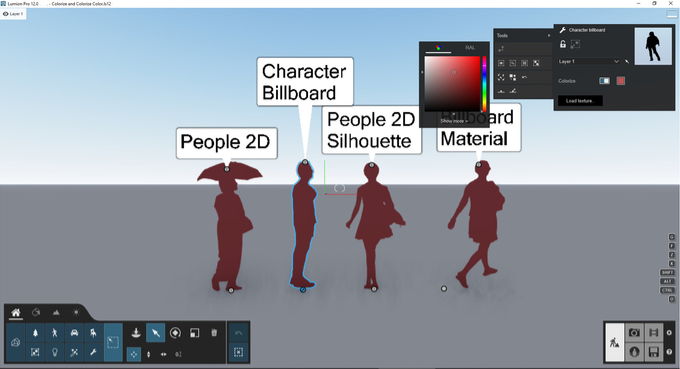
Task: Click the SHIFT key hint button
Action: [667, 272]
